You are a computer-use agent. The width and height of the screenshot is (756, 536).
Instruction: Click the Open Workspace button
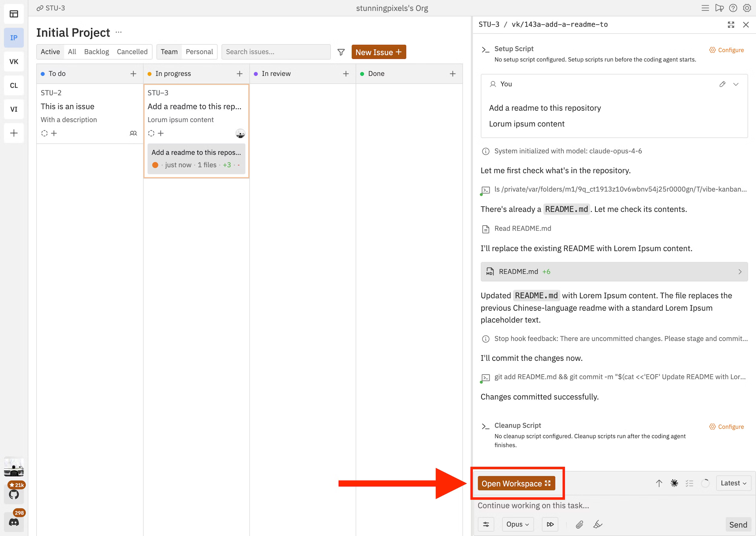point(516,483)
